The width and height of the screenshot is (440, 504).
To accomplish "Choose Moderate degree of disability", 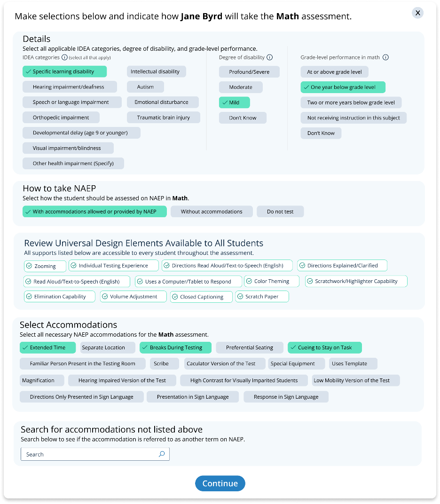I will click(241, 87).
